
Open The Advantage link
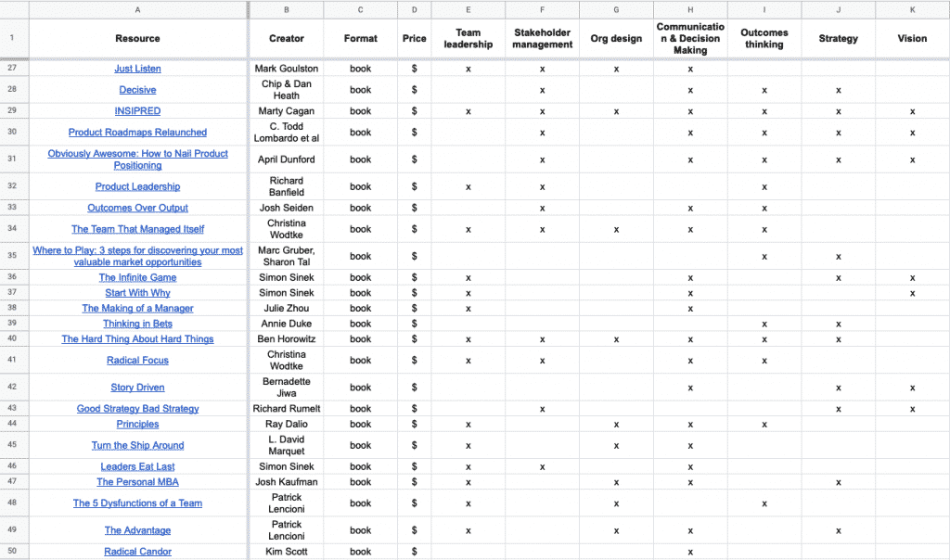137,530
